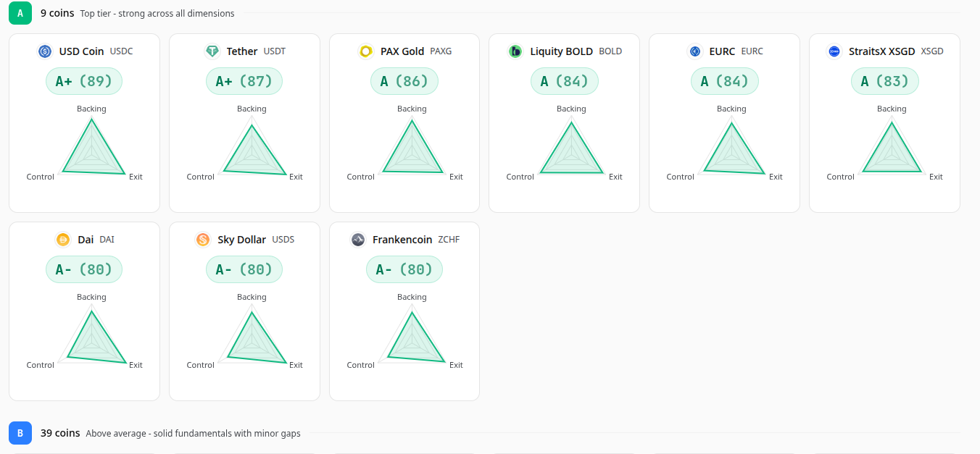The height and width of the screenshot is (454, 980).
Task: Click the StraitsX XSGD logo icon
Action: (x=834, y=51)
